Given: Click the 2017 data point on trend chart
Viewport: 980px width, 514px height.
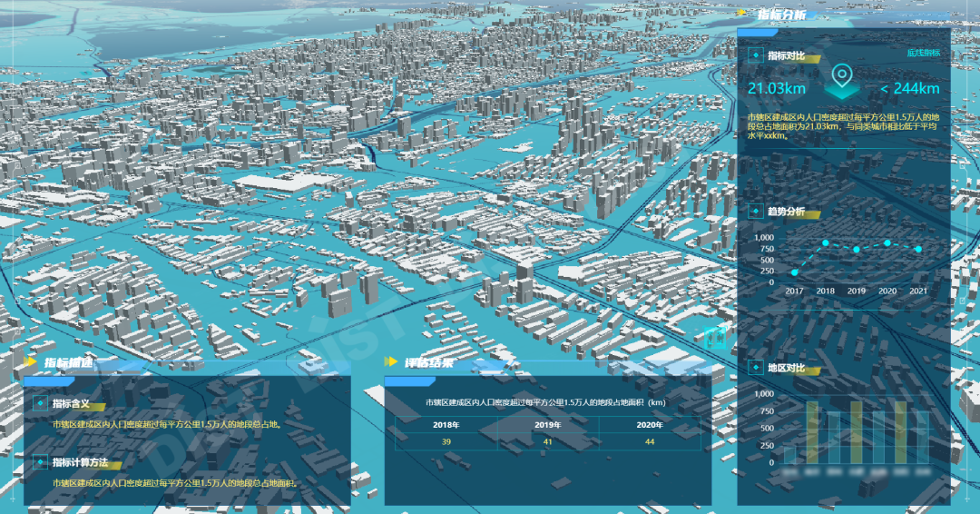Looking at the screenshot, I should [x=795, y=272].
